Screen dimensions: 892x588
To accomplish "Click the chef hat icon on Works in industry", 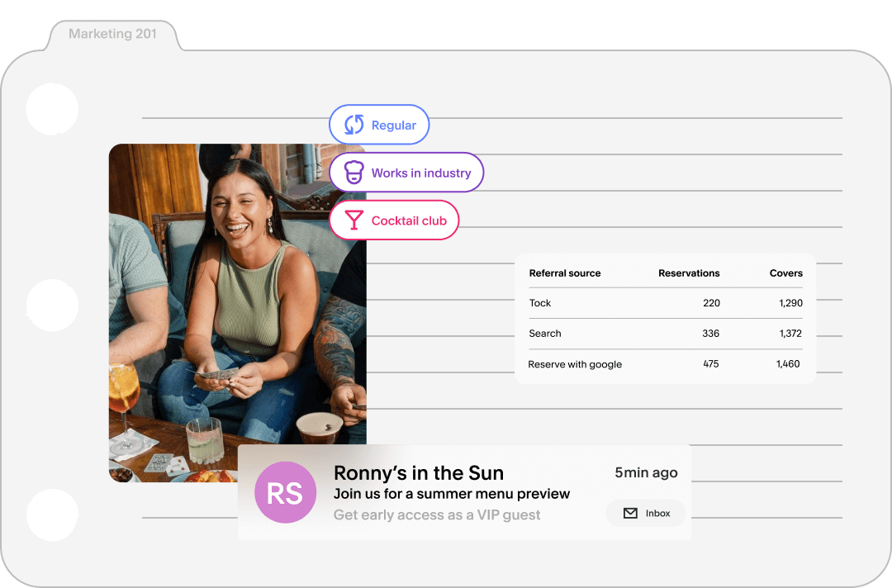I will coord(353,173).
